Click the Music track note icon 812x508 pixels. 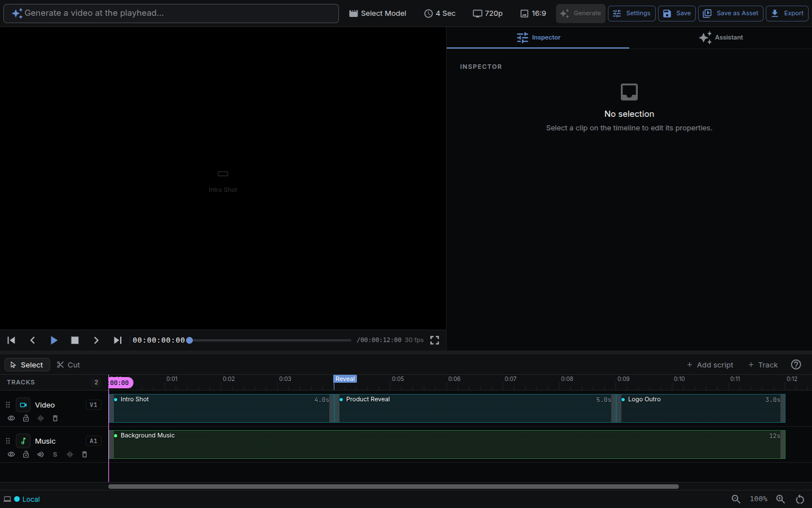pyautogui.click(x=23, y=441)
